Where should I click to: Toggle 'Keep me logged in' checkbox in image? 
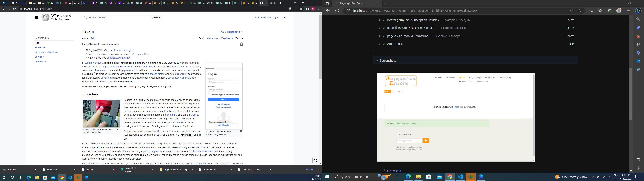pos(209,95)
